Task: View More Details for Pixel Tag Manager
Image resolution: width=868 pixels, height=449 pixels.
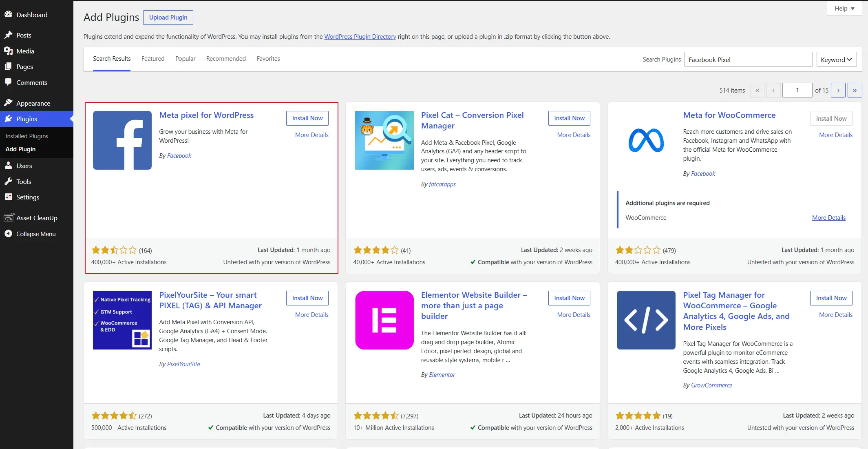Action: 836,315
